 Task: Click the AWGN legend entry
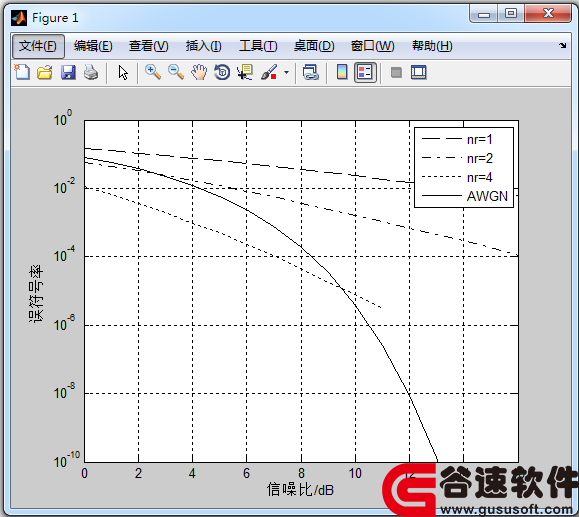(465, 196)
